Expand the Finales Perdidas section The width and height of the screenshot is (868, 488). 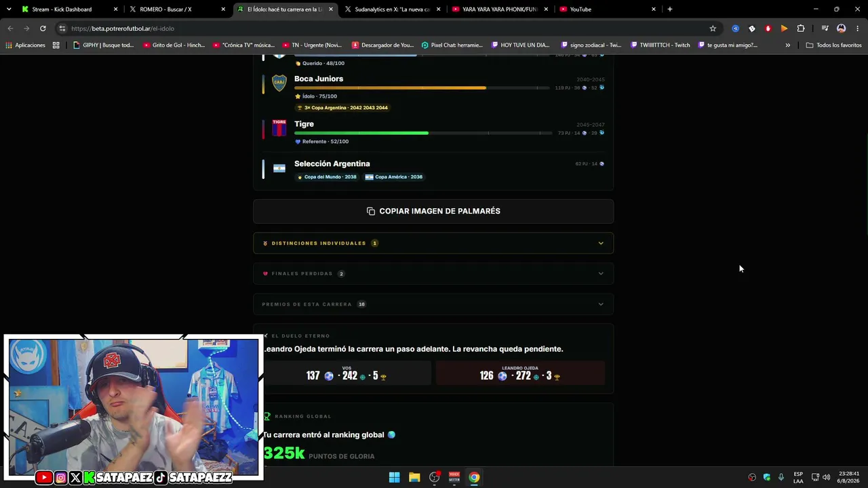pos(433,274)
